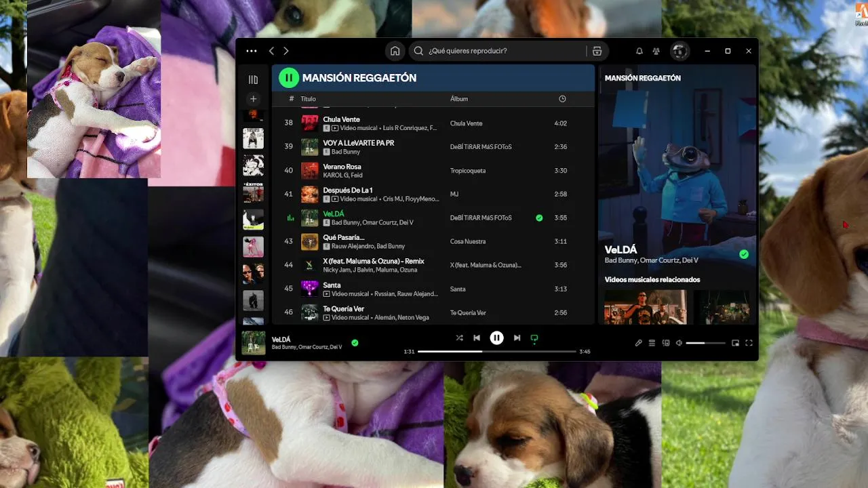Click MANSIÓN REGGAETÓN right panel heading

tap(643, 78)
